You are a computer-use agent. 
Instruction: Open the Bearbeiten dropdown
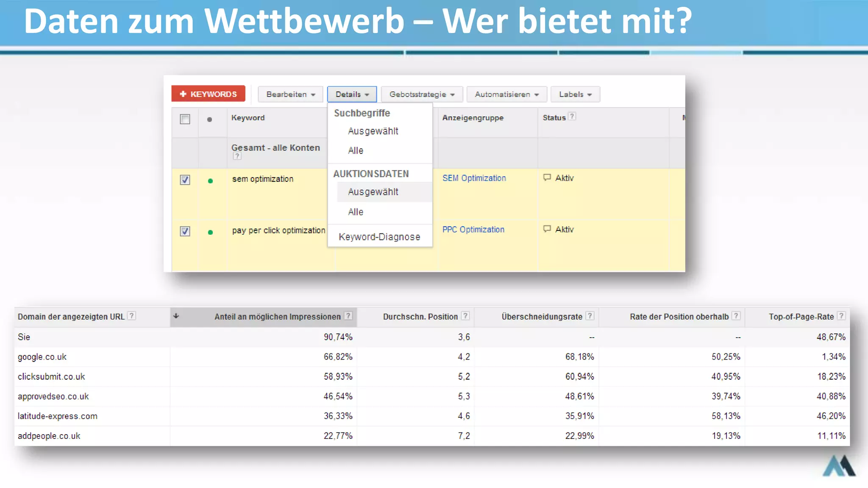tap(290, 94)
